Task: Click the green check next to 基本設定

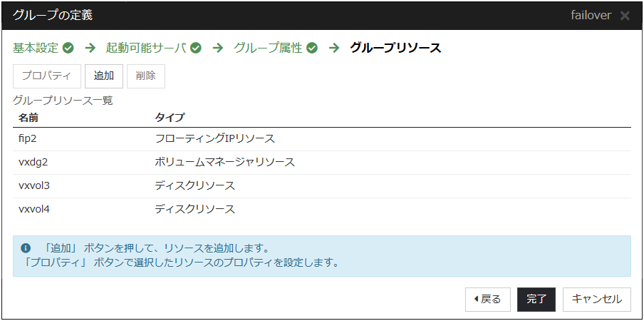Action: [68, 49]
